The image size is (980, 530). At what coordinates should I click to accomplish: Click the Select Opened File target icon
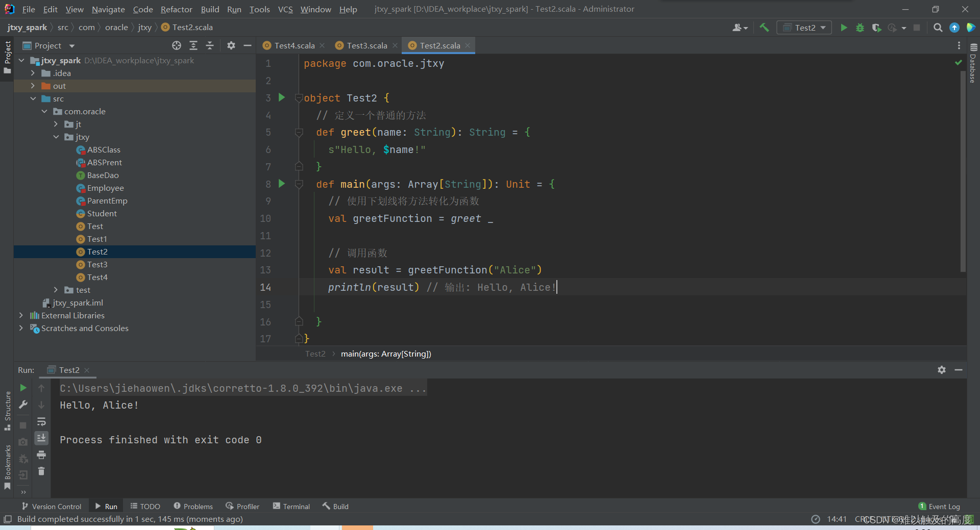point(177,45)
